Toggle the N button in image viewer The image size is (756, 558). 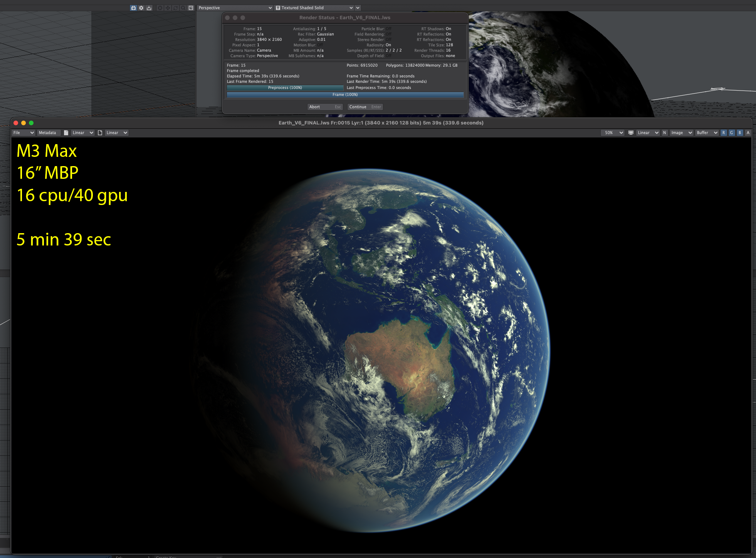(x=664, y=133)
